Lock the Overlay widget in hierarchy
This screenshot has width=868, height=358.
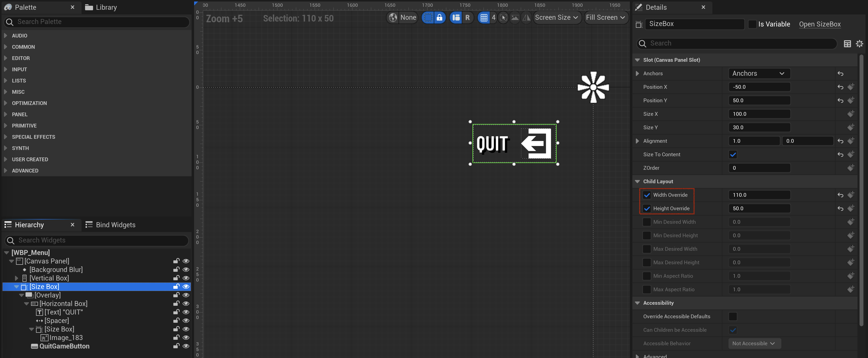(x=176, y=295)
